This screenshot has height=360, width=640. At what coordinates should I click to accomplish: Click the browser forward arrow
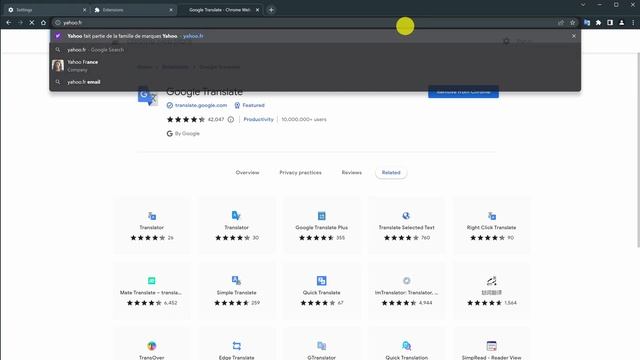click(20, 23)
